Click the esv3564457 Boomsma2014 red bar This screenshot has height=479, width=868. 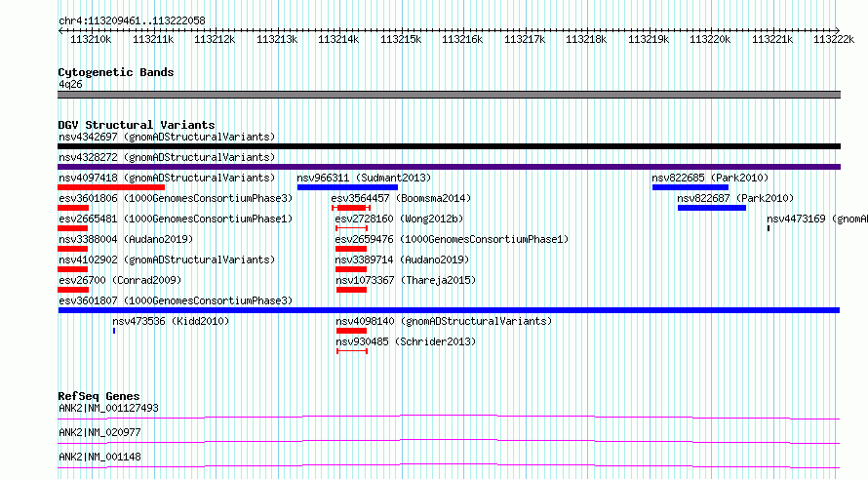(351, 208)
